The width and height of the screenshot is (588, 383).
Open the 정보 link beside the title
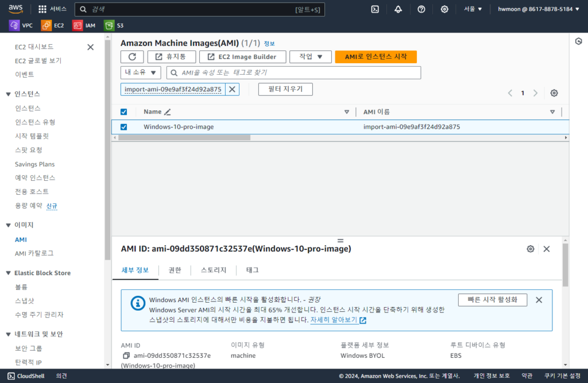point(269,44)
